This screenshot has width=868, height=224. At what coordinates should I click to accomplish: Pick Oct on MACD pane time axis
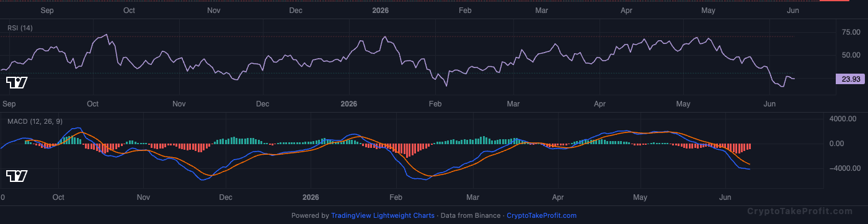pos(58,197)
